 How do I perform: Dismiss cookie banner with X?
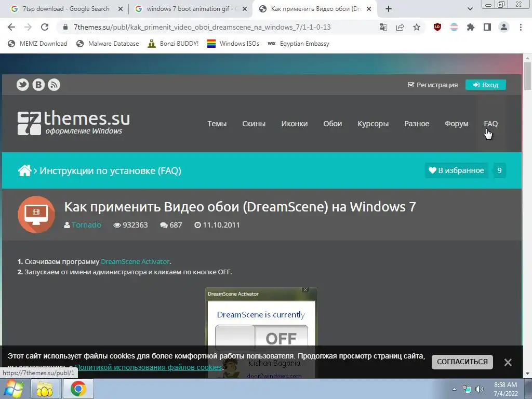[508, 362]
